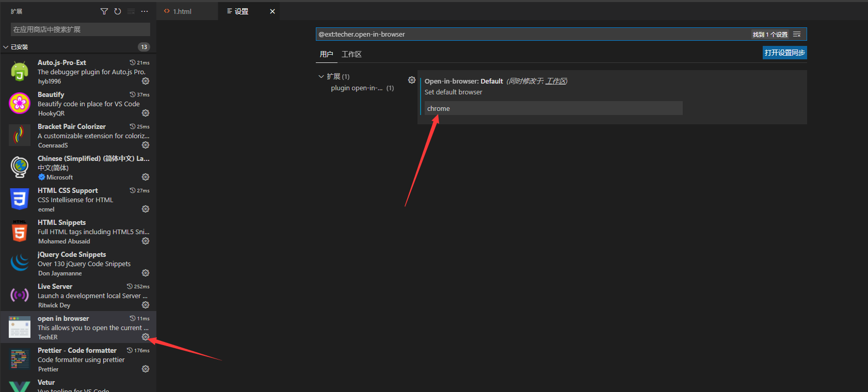The width and height of the screenshot is (868, 392).
Task: Open gear menu for Chinese language pack
Action: tap(146, 177)
